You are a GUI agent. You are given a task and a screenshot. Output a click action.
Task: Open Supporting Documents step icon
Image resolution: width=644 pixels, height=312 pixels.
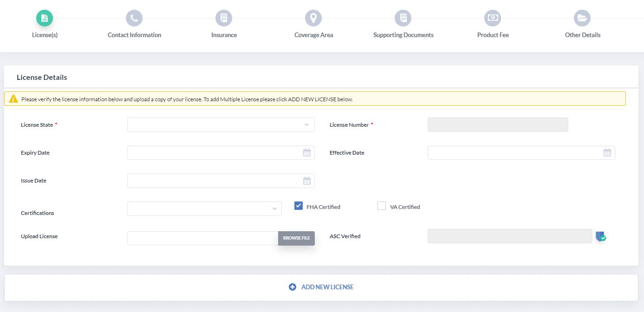[403, 18]
